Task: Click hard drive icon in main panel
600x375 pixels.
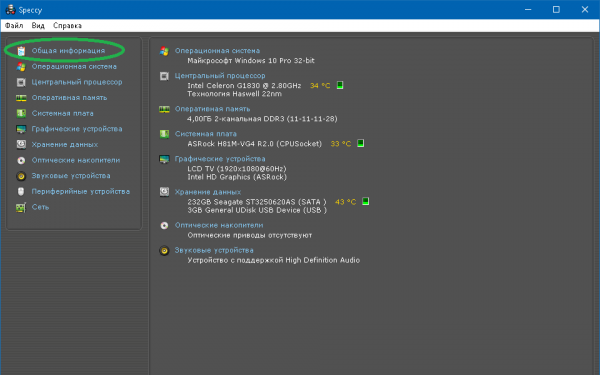Action: click(164, 192)
